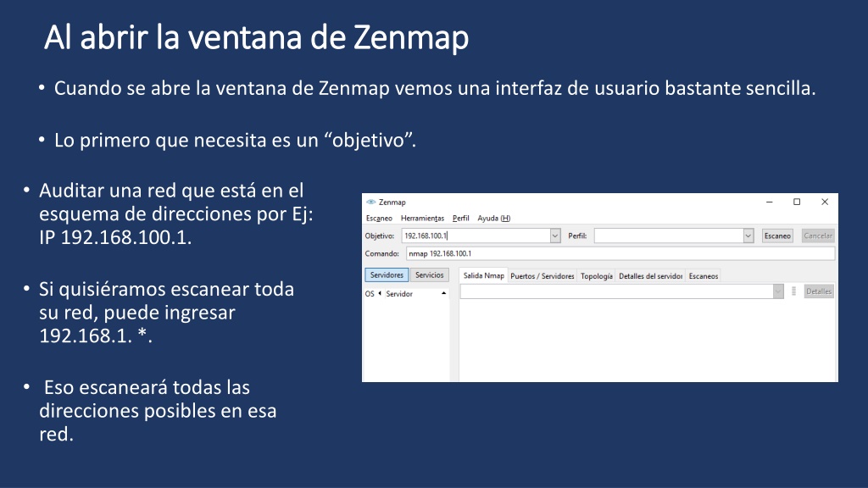Click the Cancelar button
This screenshot has width=868, height=488.
click(x=818, y=236)
